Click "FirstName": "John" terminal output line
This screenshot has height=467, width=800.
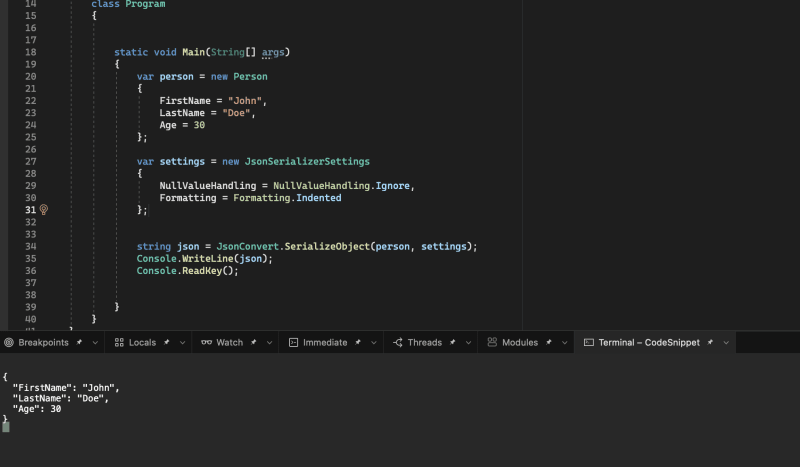[66, 388]
